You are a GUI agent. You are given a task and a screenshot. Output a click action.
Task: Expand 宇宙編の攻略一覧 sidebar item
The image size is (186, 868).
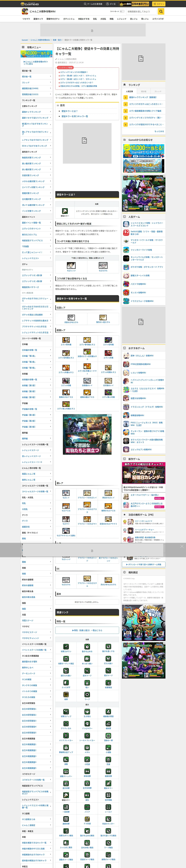click(x=37, y=409)
